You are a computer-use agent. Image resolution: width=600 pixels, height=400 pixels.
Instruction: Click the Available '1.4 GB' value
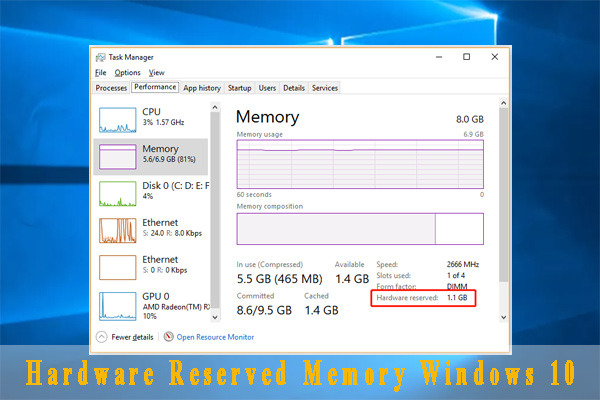pos(352,279)
